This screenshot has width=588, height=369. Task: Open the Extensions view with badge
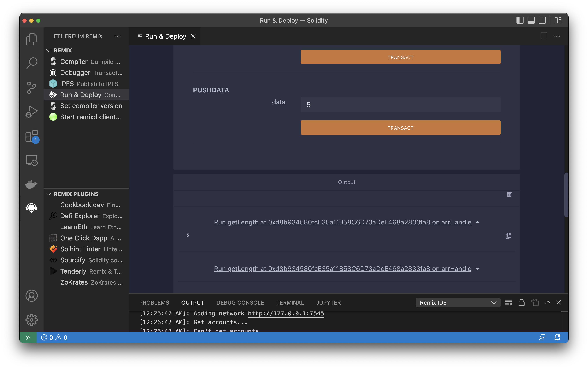coord(32,136)
